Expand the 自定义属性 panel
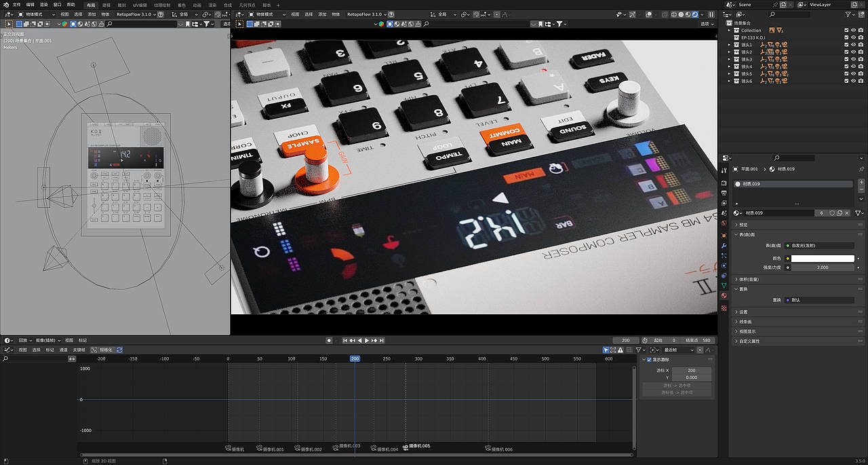Screen dimensions: 868x465 (798, 341)
